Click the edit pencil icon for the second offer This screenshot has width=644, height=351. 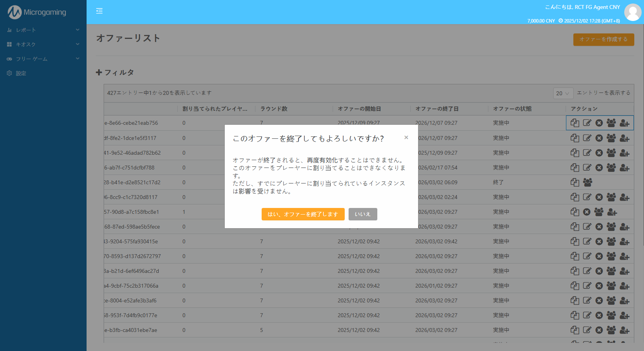pos(587,138)
